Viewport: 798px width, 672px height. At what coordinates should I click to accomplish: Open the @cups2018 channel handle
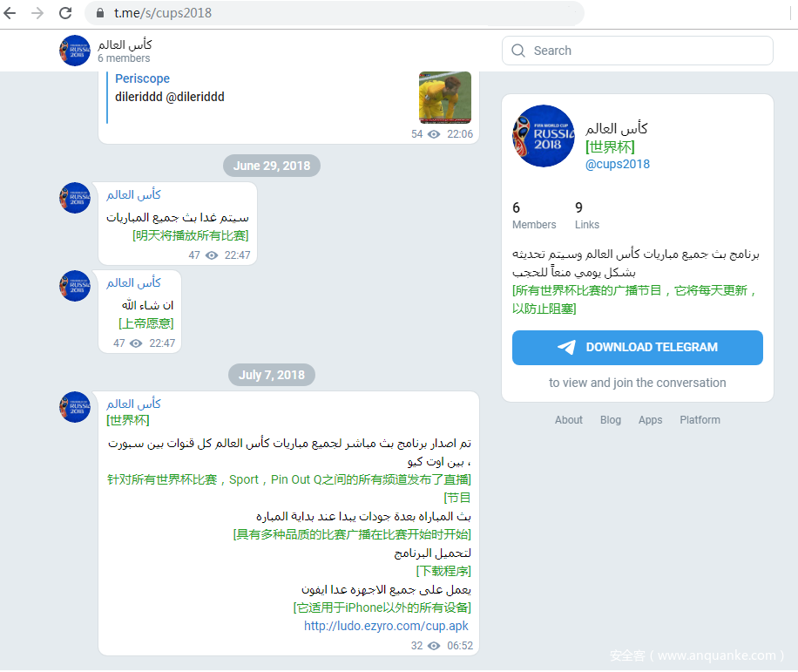tap(618, 164)
